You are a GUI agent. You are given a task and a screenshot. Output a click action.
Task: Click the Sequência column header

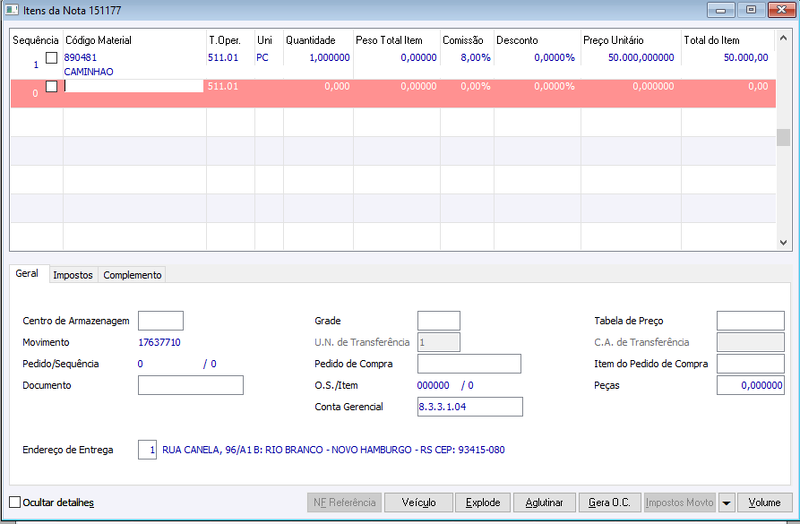click(36, 40)
